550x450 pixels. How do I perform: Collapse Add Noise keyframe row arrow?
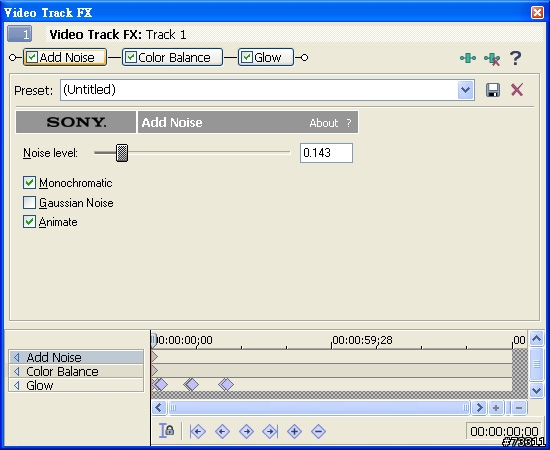point(16,357)
